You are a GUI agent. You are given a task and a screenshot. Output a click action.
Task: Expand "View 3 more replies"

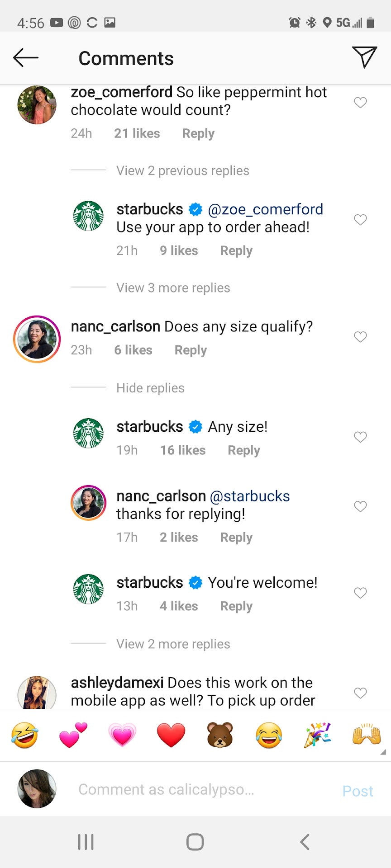tap(173, 288)
